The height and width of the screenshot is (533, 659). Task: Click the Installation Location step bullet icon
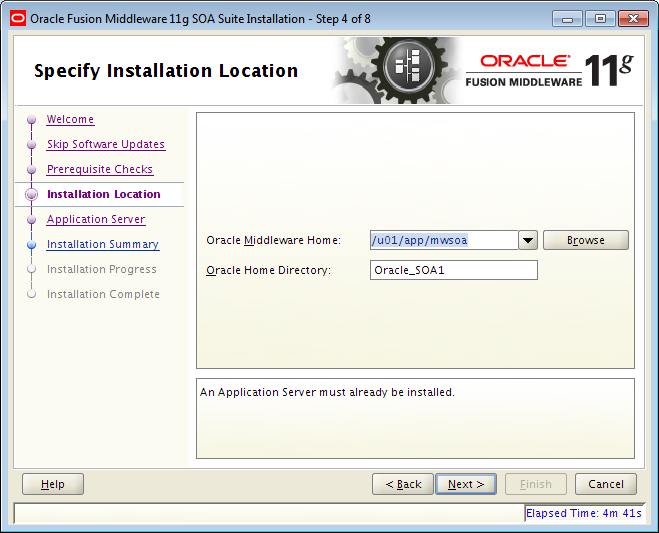[x=32, y=194]
